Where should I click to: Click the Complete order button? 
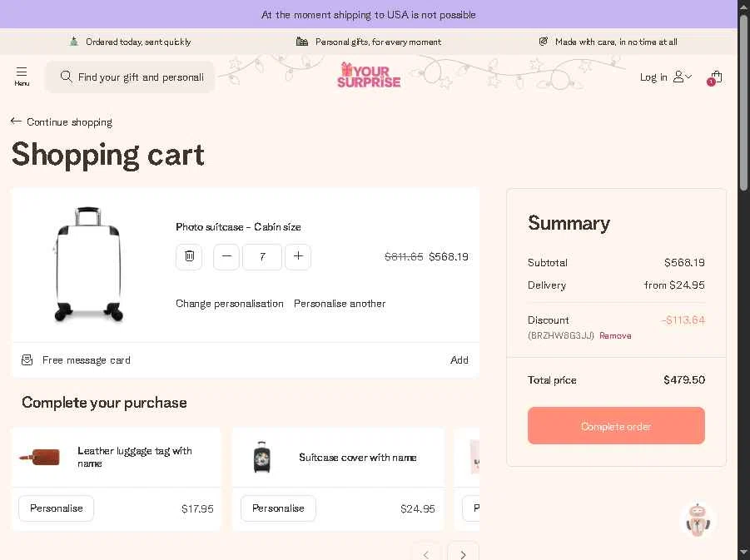coord(616,426)
